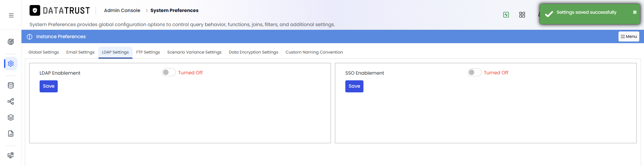Open the report document sidebar icon

(x=11, y=134)
